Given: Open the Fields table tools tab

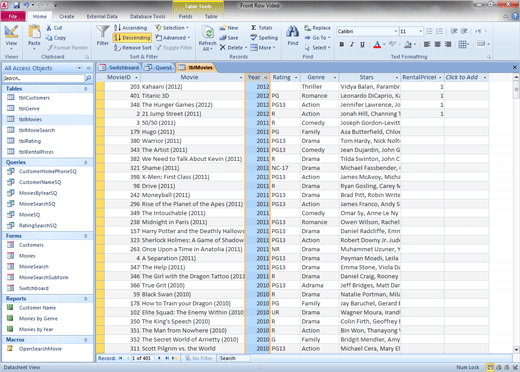Looking at the screenshot, I should [185, 16].
